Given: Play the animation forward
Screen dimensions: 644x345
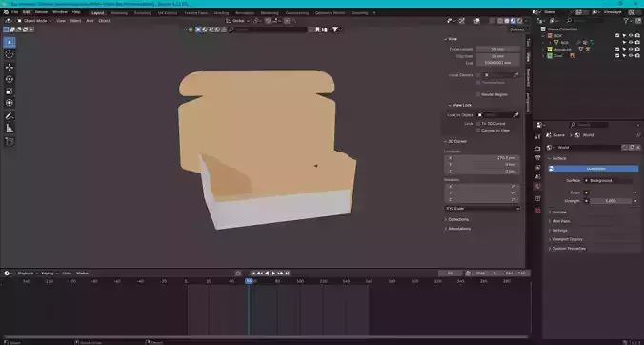Looking at the screenshot, I should (x=273, y=274).
